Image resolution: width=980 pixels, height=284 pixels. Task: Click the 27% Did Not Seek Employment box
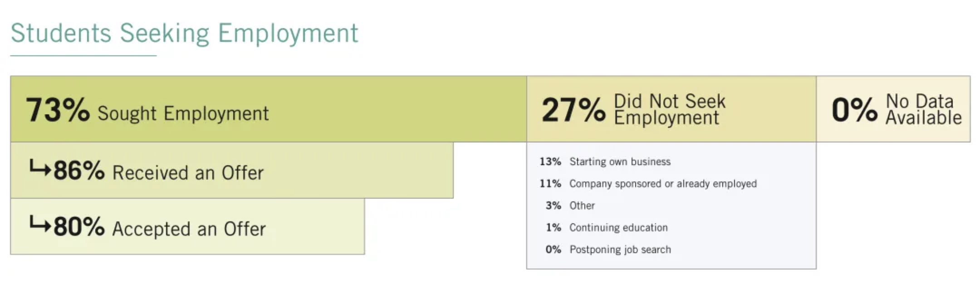[671, 109]
